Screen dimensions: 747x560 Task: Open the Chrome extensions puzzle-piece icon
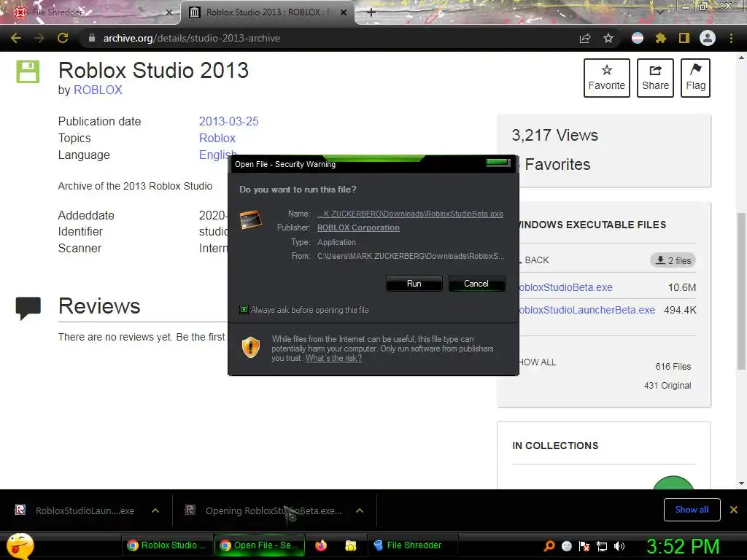coord(660,38)
